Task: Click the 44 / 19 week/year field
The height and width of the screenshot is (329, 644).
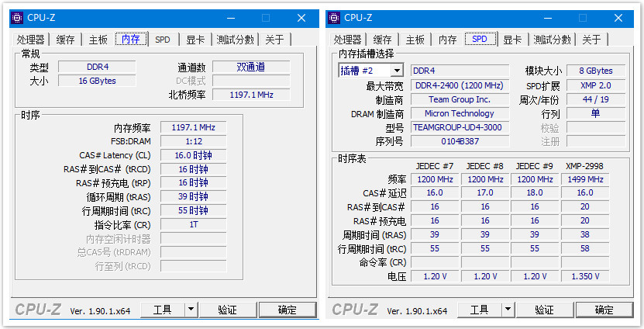Action: [596, 99]
